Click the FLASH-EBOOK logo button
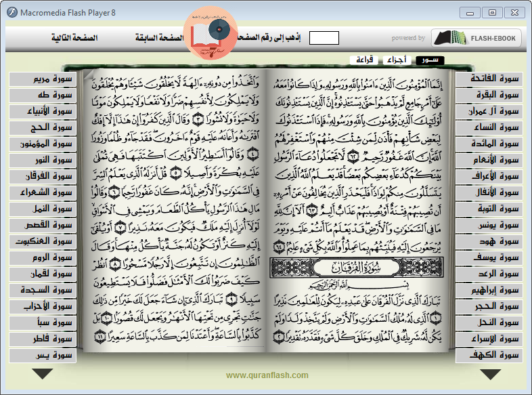Image resolution: width=532 pixels, height=395 pixels. tap(476, 38)
